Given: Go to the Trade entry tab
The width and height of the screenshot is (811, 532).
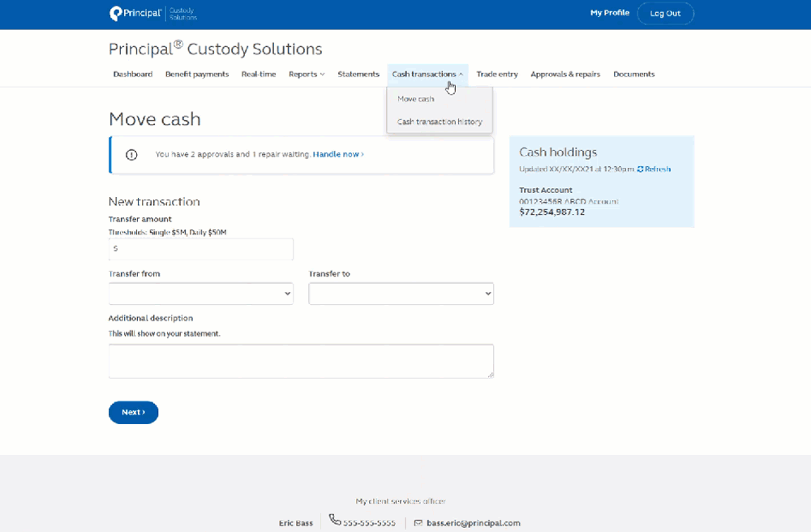Looking at the screenshot, I should coord(497,74).
